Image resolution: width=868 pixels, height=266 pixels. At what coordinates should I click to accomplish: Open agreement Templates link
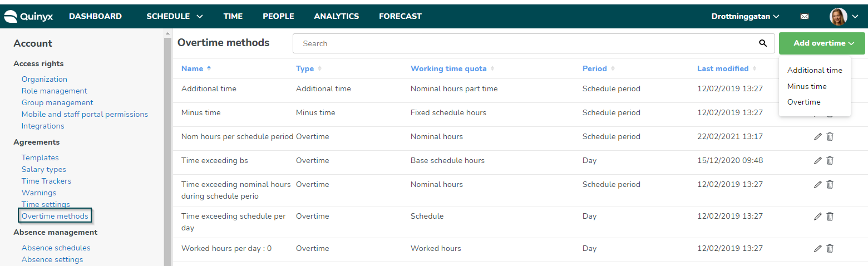[x=40, y=157]
